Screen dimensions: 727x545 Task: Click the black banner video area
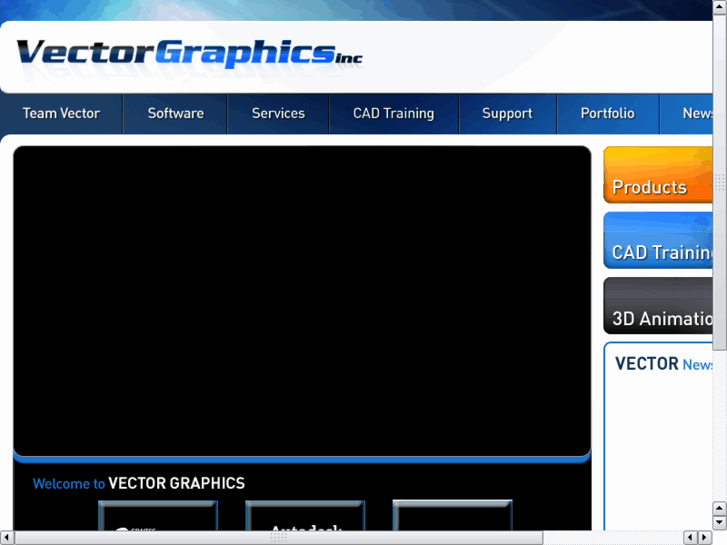coord(302,301)
